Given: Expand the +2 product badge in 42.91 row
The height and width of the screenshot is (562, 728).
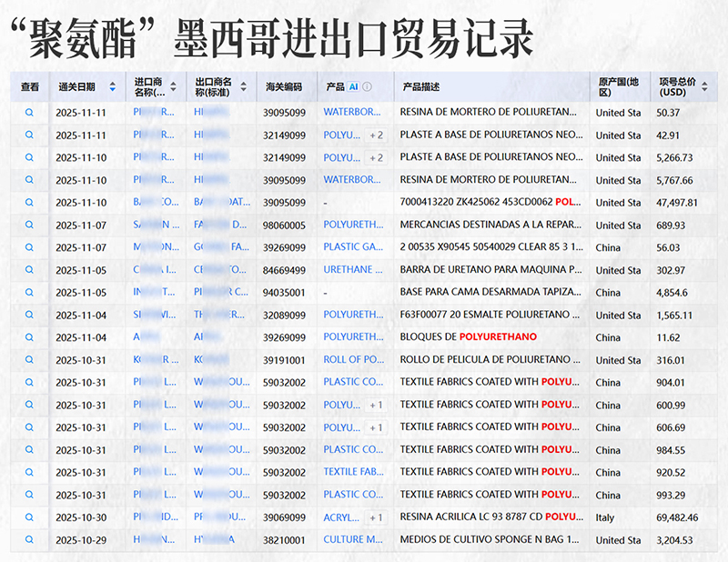Looking at the screenshot, I should (x=376, y=135).
